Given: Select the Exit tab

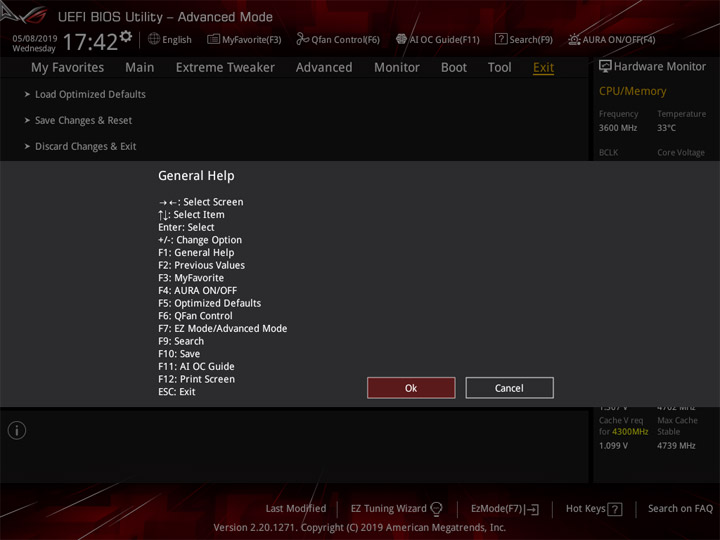Looking at the screenshot, I should (543, 68).
